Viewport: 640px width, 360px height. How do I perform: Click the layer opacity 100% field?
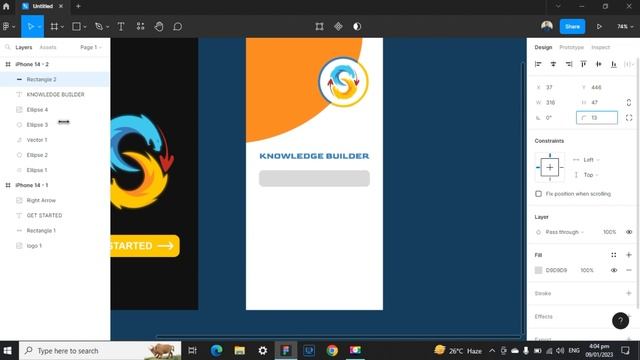[609, 232]
